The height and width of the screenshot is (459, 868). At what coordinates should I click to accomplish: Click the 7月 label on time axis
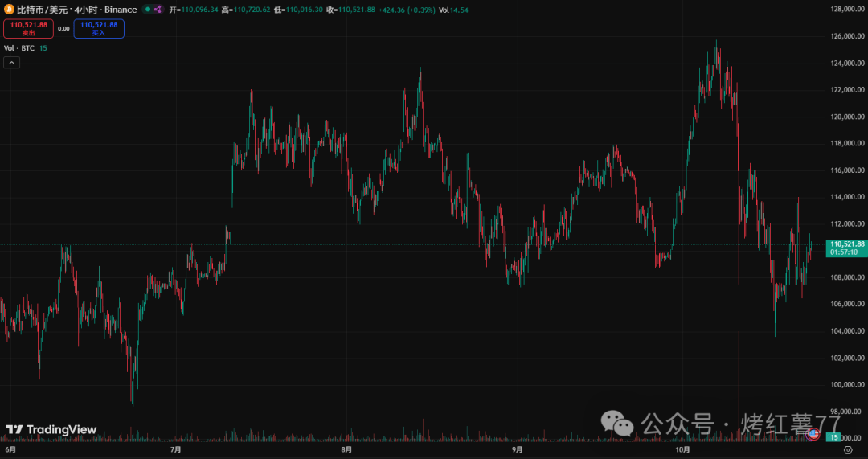(176, 450)
